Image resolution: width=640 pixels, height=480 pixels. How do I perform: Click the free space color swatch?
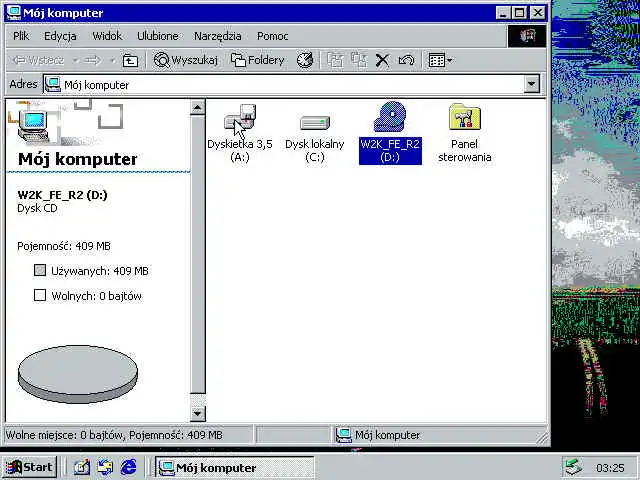point(40,295)
